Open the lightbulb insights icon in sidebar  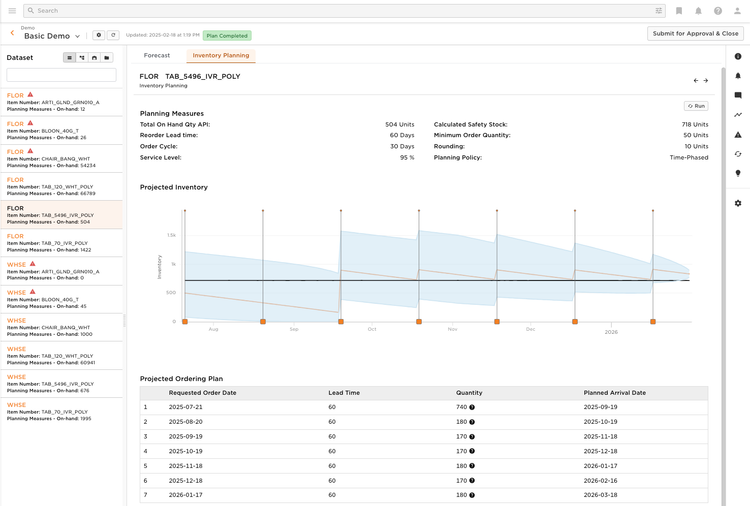[x=738, y=173]
